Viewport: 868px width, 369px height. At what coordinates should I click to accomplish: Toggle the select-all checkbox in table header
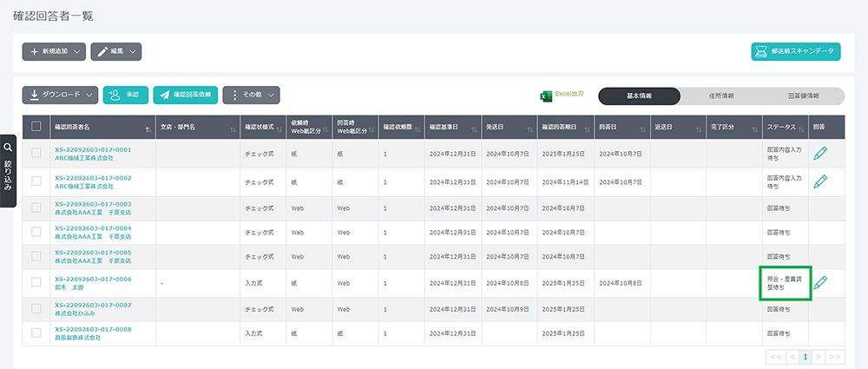click(36, 127)
